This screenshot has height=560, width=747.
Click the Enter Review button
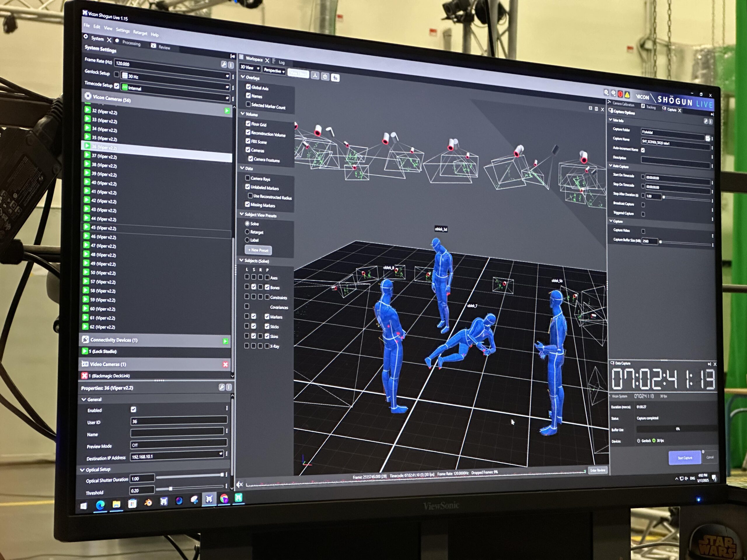(x=597, y=470)
